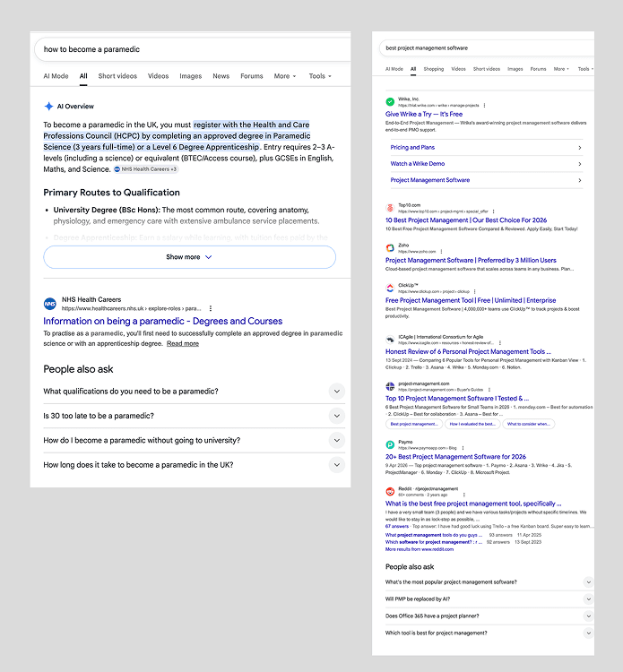The height and width of the screenshot is (672, 623).
Task: Click Show more to expand AI Overview
Action: point(189,257)
